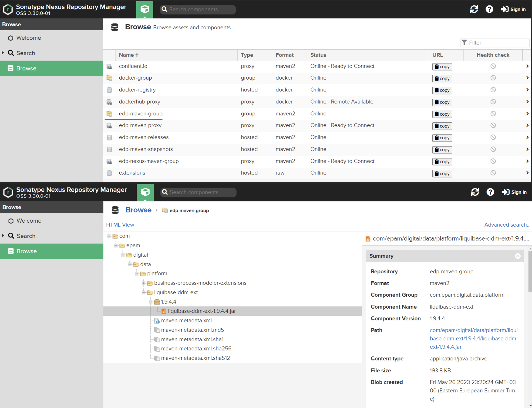This screenshot has width=532, height=408.
Task: Focus the bottom Search components field
Action: coord(198,192)
